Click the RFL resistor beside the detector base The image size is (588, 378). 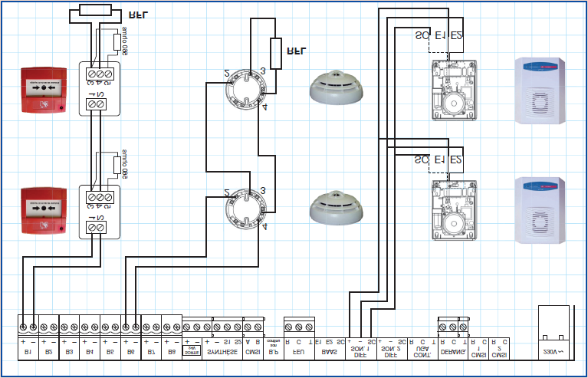[x=276, y=53]
